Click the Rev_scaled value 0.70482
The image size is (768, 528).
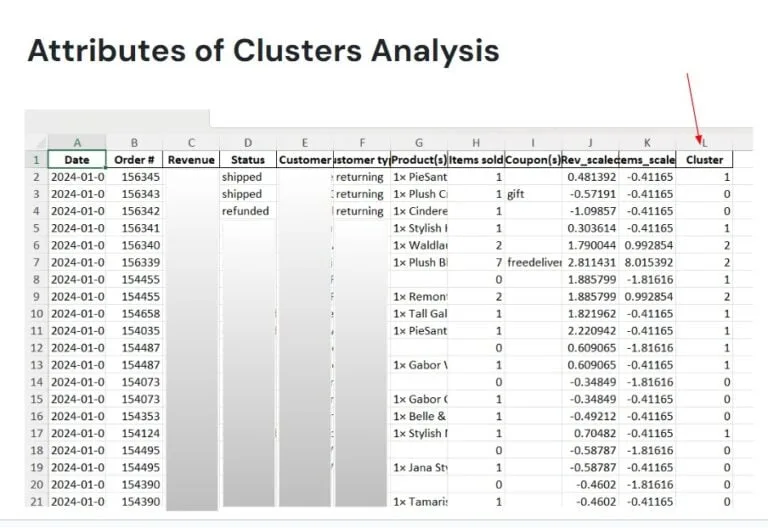pos(590,433)
